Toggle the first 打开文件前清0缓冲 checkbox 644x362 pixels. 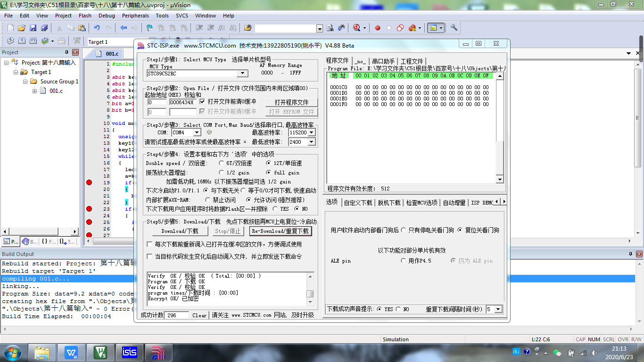pyautogui.click(x=203, y=101)
